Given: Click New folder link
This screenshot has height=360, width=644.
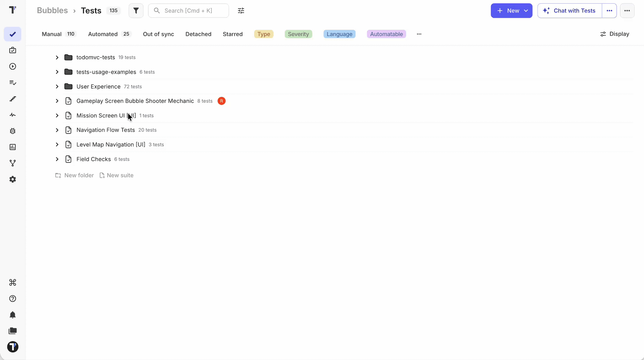Looking at the screenshot, I should click(x=74, y=175).
